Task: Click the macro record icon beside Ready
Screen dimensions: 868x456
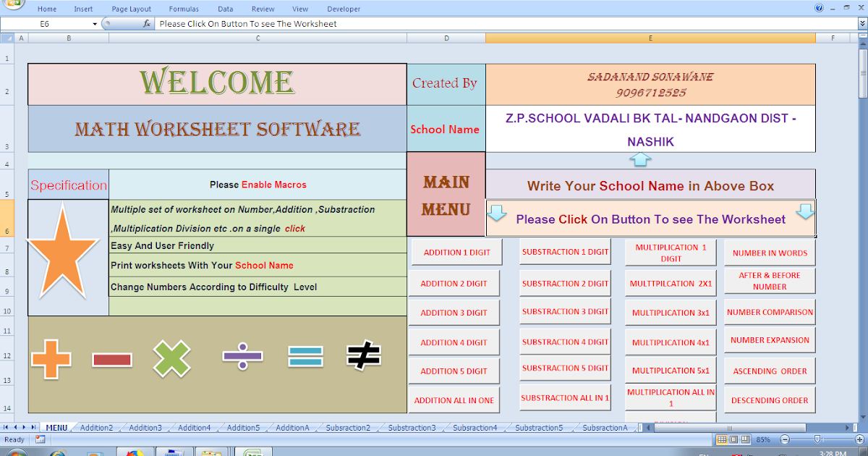Action: pyautogui.click(x=40, y=439)
